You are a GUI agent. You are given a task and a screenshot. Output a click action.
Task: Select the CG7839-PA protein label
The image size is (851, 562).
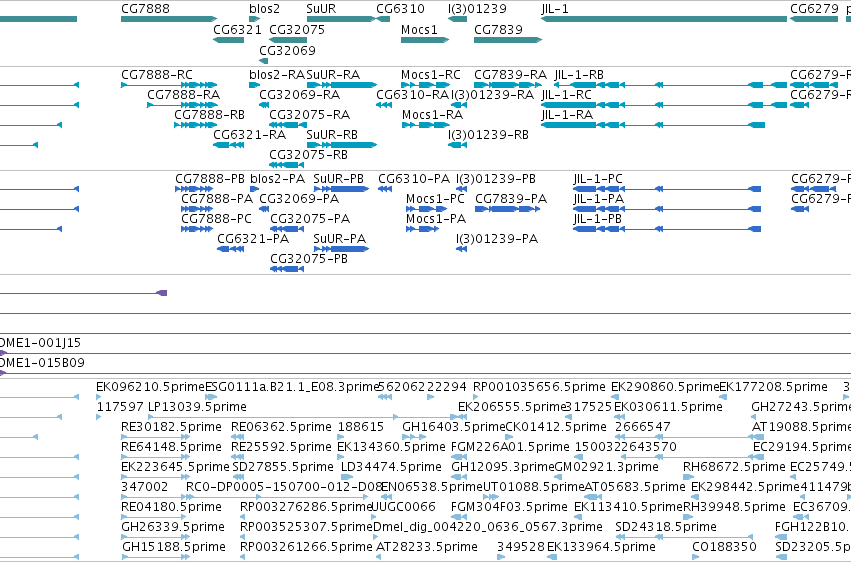(511, 199)
